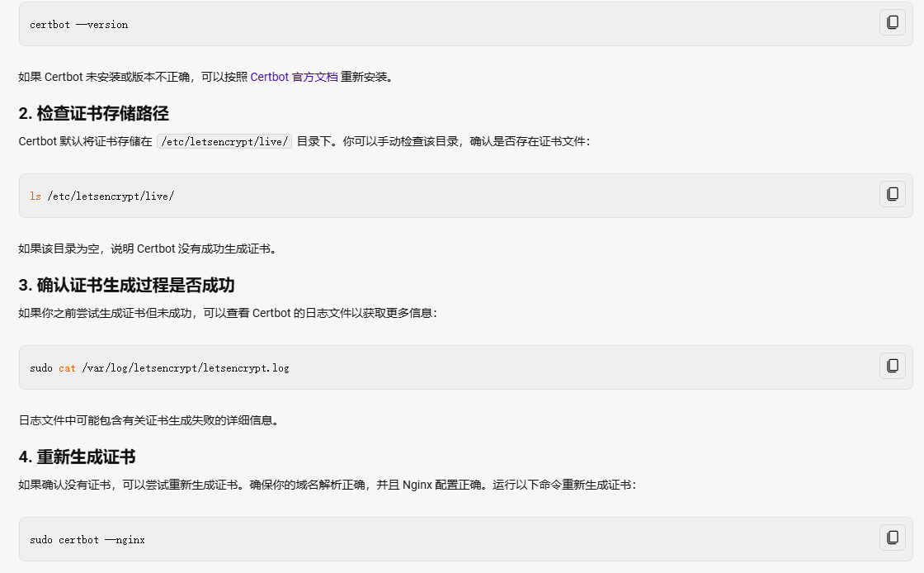Click the paragraph starting 如果确认没有证书

[x=326, y=485]
